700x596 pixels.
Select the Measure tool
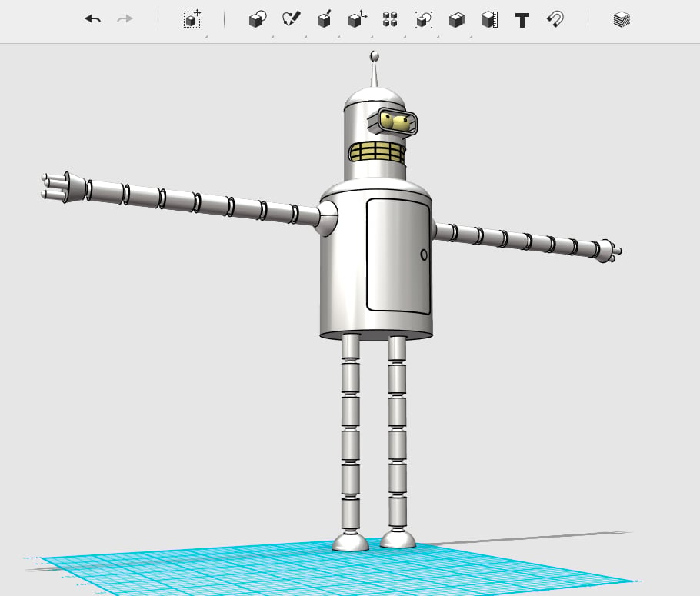(490, 20)
